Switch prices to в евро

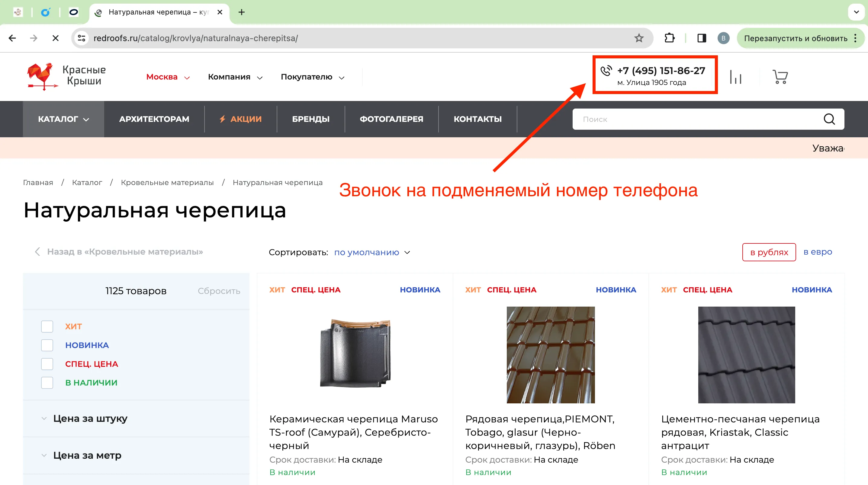(818, 252)
